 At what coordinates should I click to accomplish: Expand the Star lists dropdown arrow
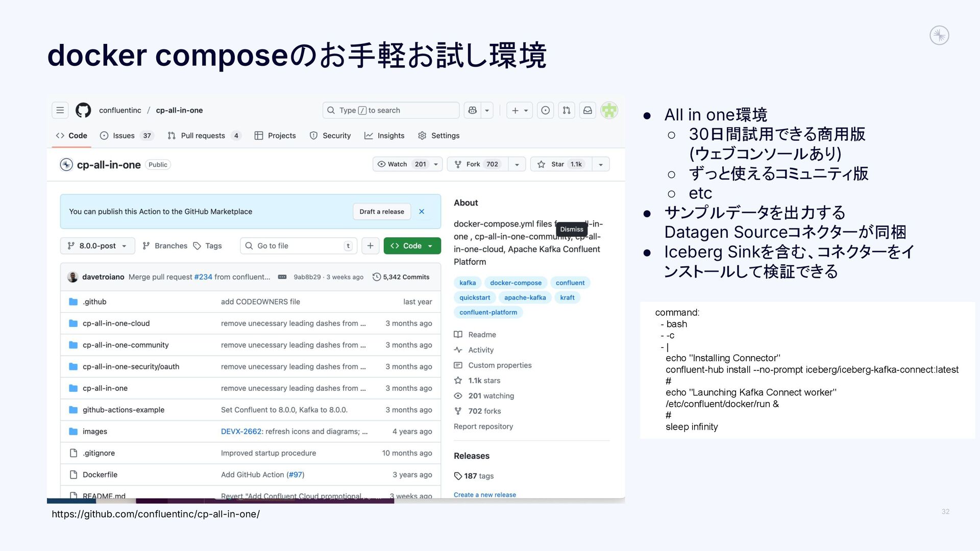[601, 164]
